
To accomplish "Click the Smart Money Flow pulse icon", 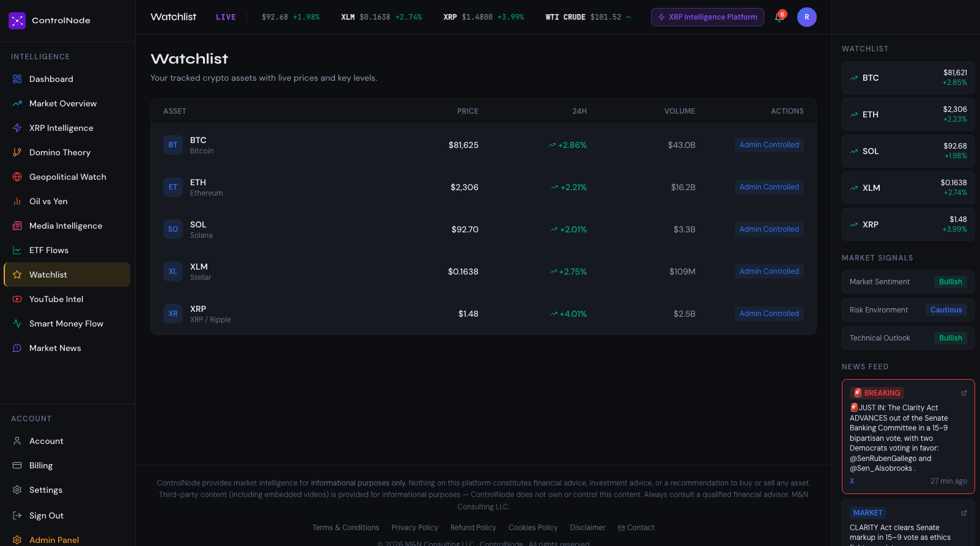I will point(17,323).
